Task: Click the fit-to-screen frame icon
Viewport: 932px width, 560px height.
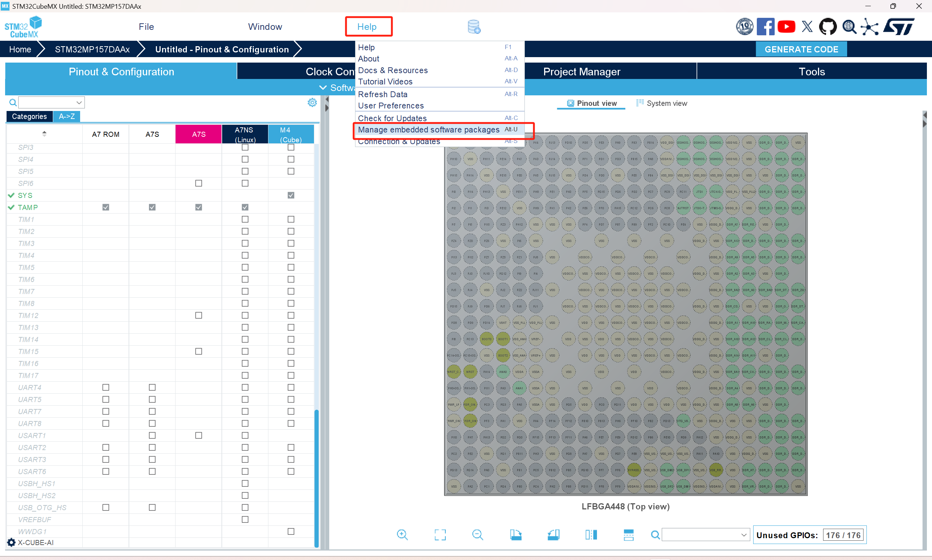Action: [x=440, y=534]
